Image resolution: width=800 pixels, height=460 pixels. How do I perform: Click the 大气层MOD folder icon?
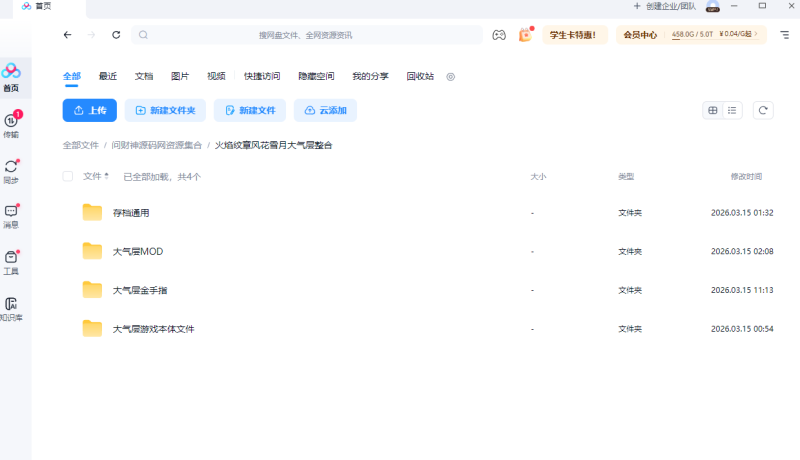coord(92,251)
